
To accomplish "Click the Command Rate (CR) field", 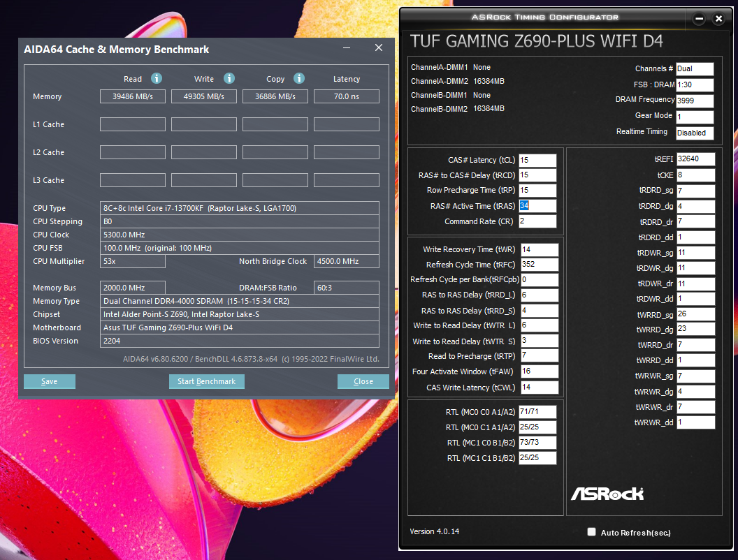I will click(x=537, y=221).
